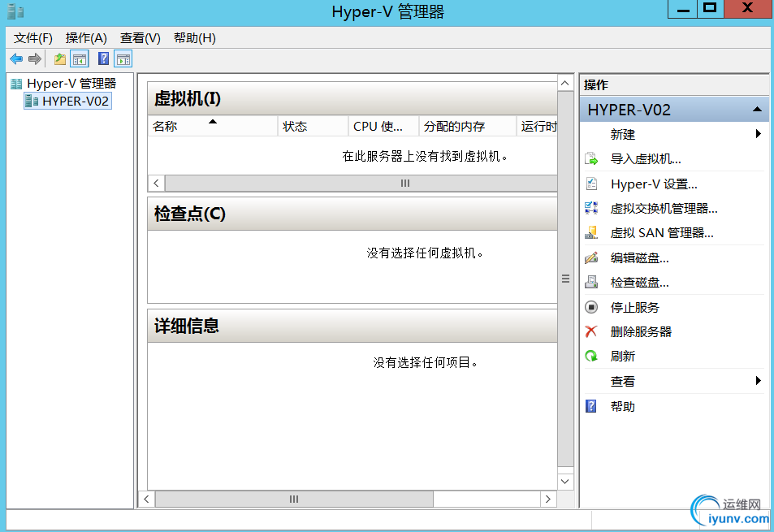Click 停止服务 action text
The height and width of the screenshot is (532, 774).
635,307
